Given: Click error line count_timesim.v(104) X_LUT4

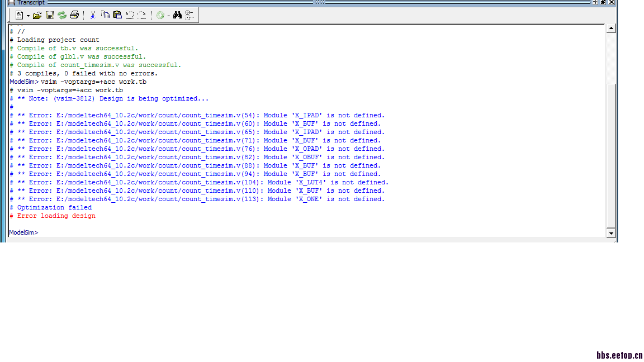Looking at the screenshot, I should [x=199, y=182].
